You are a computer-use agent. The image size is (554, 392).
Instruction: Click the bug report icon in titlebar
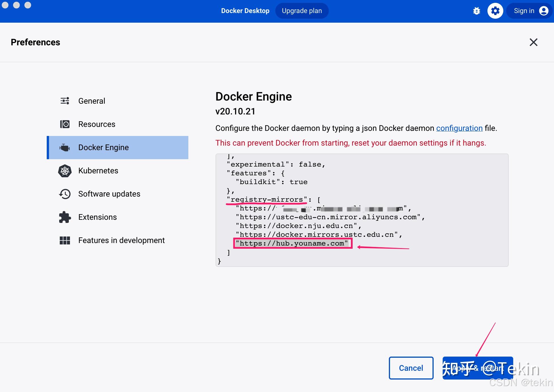477,10
